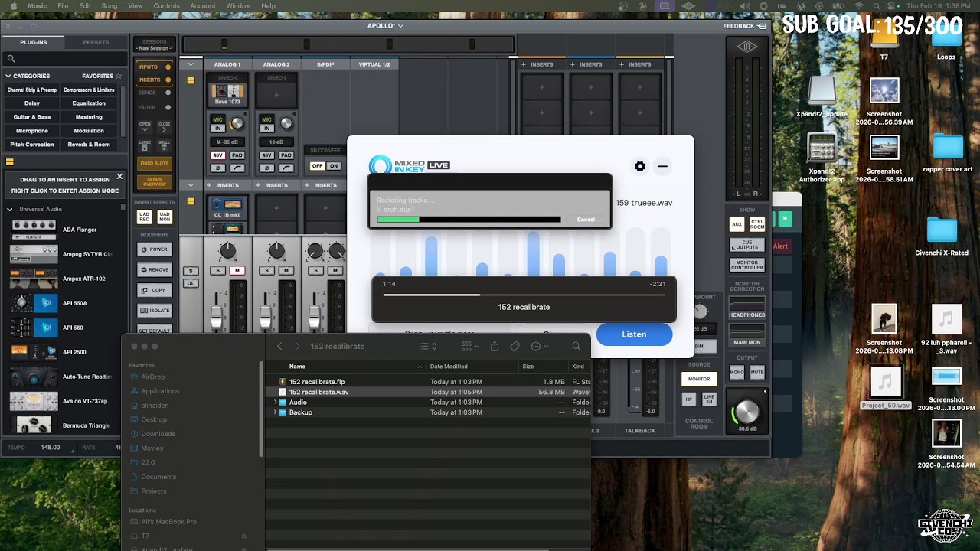Screen dimensions: 980x551
Task: Cancel the Restoring tracks dialog
Action: pos(586,220)
